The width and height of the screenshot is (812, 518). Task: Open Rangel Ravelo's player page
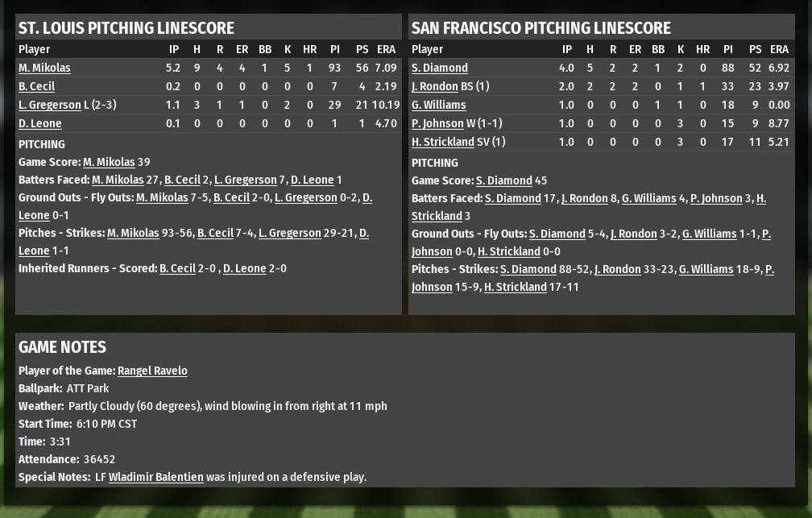pyautogui.click(x=152, y=371)
